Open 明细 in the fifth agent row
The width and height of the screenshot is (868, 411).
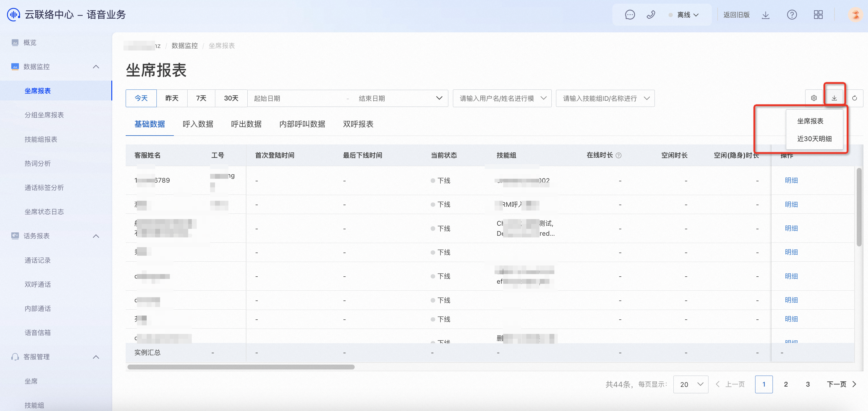pos(791,276)
